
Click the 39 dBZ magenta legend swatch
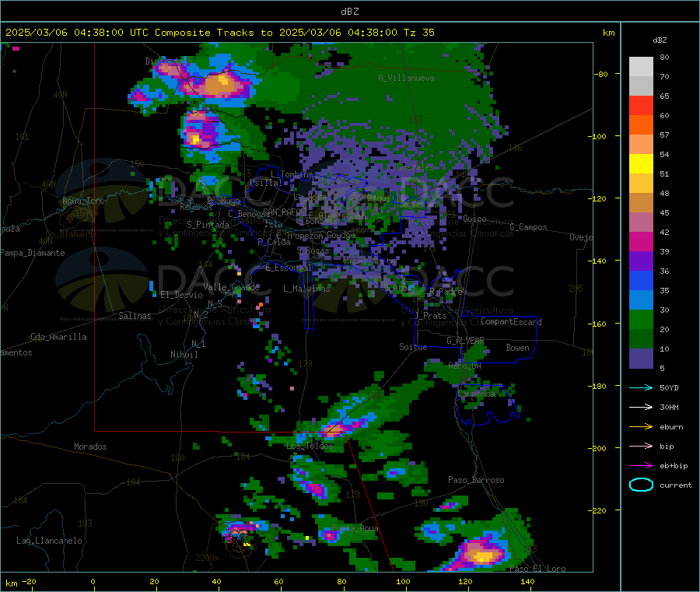click(x=641, y=241)
